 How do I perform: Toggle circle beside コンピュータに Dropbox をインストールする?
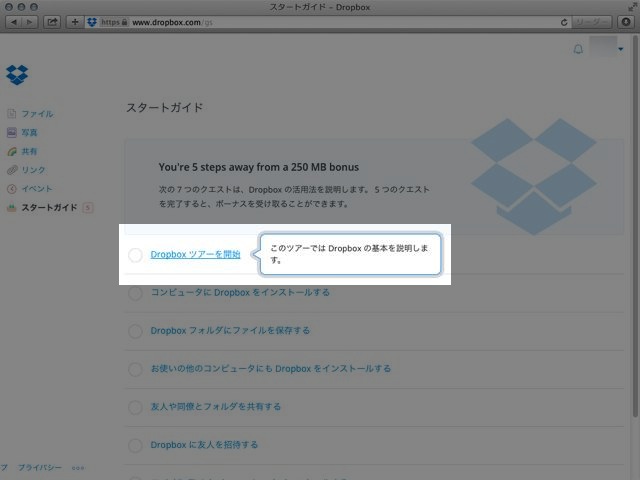tap(135, 293)
